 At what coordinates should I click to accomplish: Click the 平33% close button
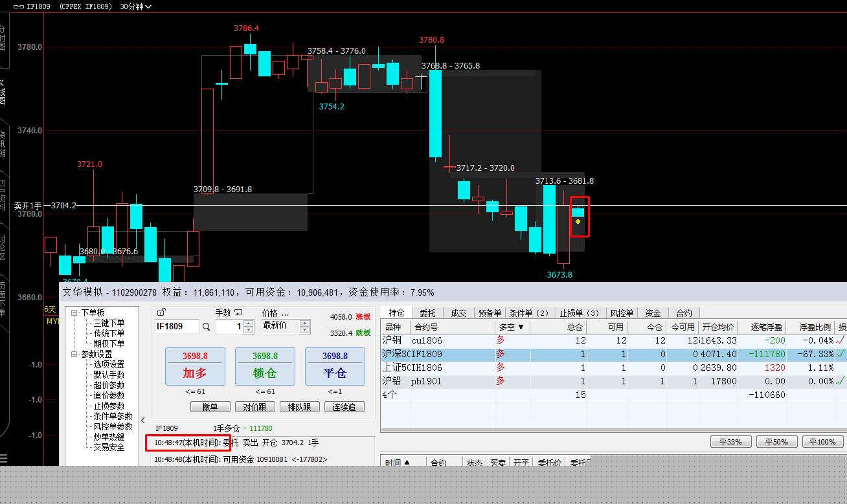click(x=730, y=442)
